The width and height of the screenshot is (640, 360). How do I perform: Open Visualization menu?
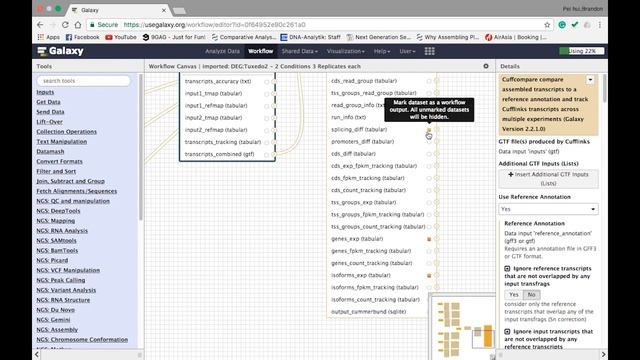346,51
